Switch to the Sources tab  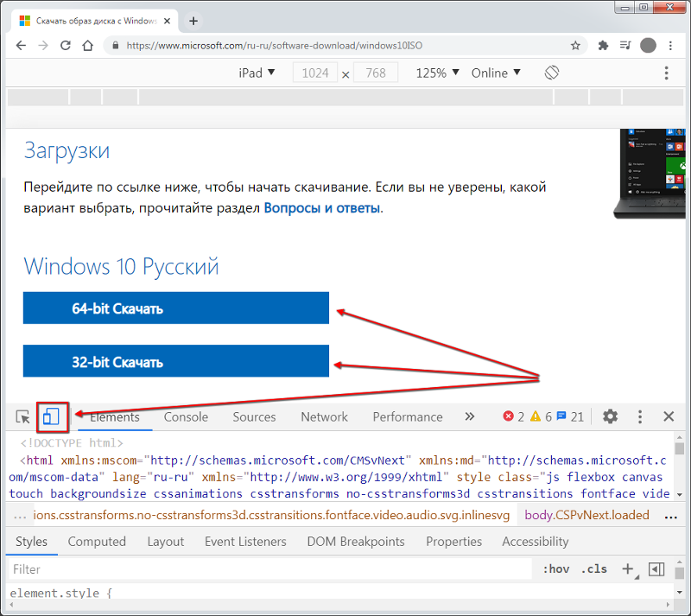254,416
